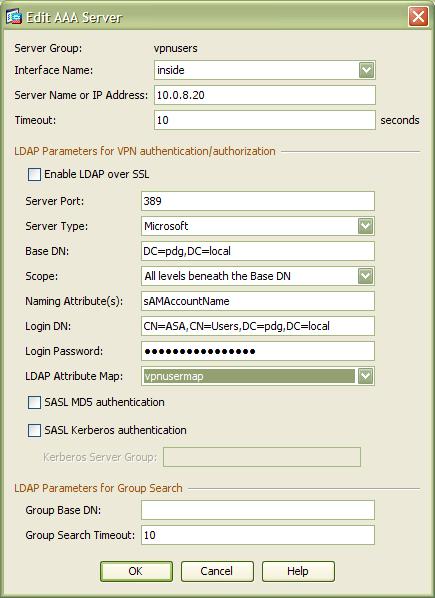Enable LDAP over SSL checkbox
The width and height of the screenshot is (435, 598).
click(34, 175)
